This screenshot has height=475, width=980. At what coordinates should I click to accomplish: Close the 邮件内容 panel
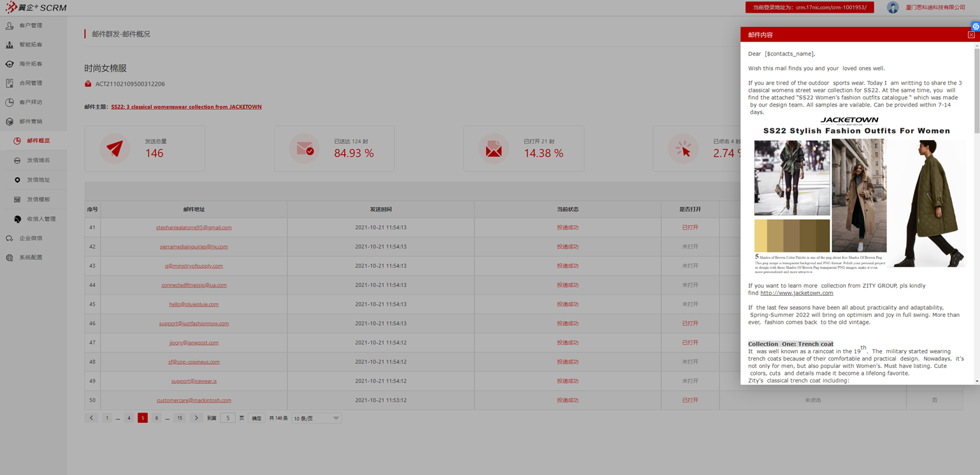(x=971, y=34)
